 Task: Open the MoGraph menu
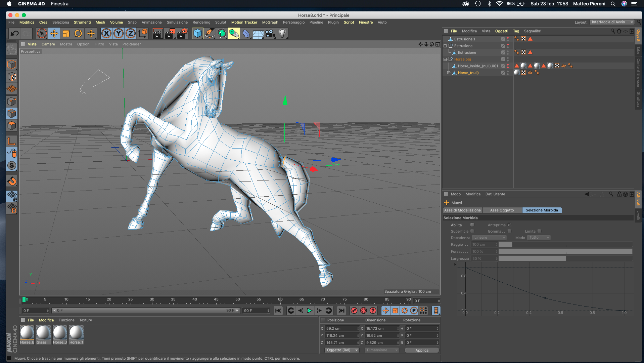point(270,22)
